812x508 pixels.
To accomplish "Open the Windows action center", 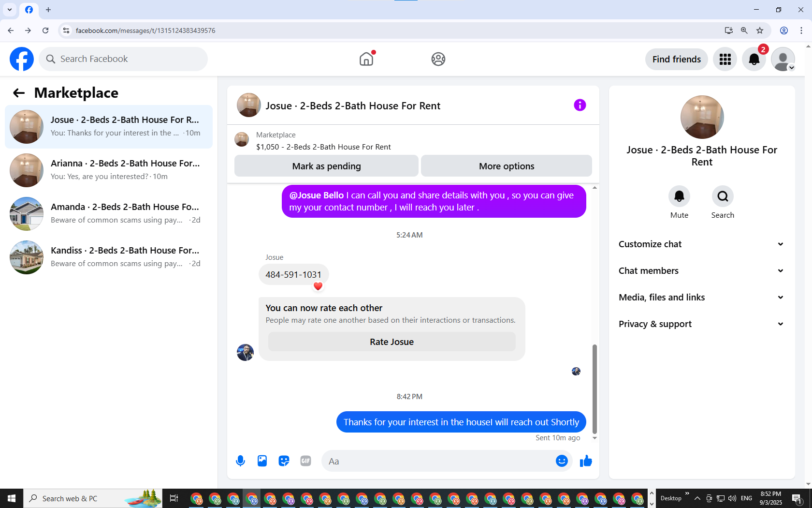I will 797,498.
